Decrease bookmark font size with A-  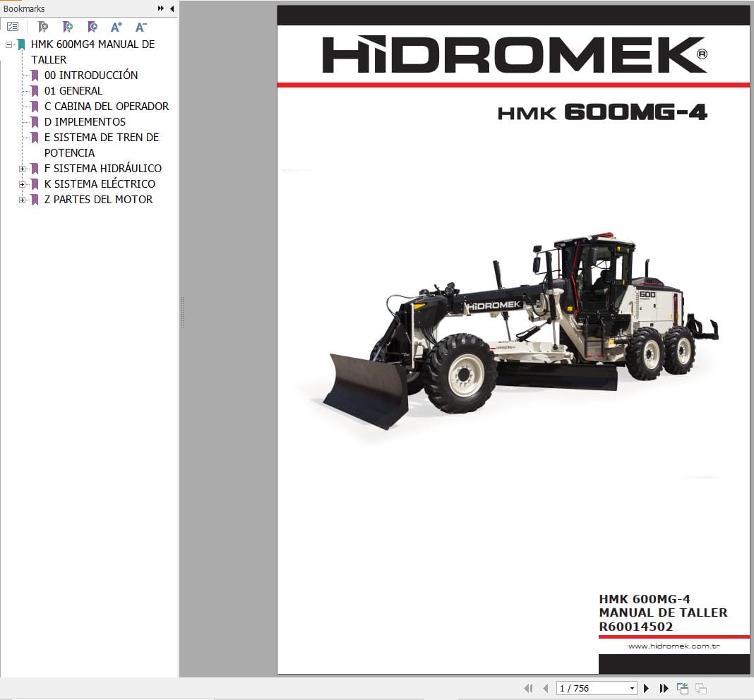coord(141,27)
